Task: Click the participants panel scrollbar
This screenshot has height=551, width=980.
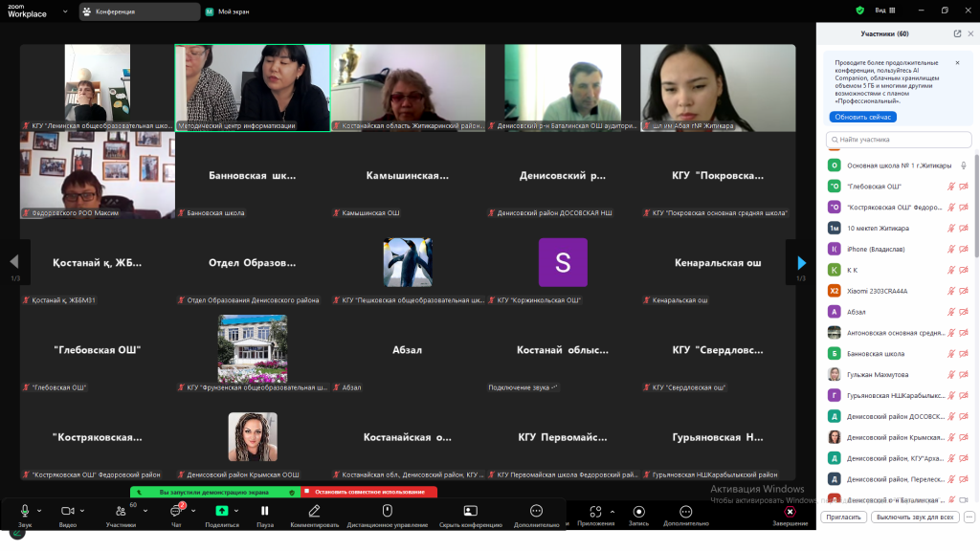Action: pyautogui.click(x=976, y=207)
